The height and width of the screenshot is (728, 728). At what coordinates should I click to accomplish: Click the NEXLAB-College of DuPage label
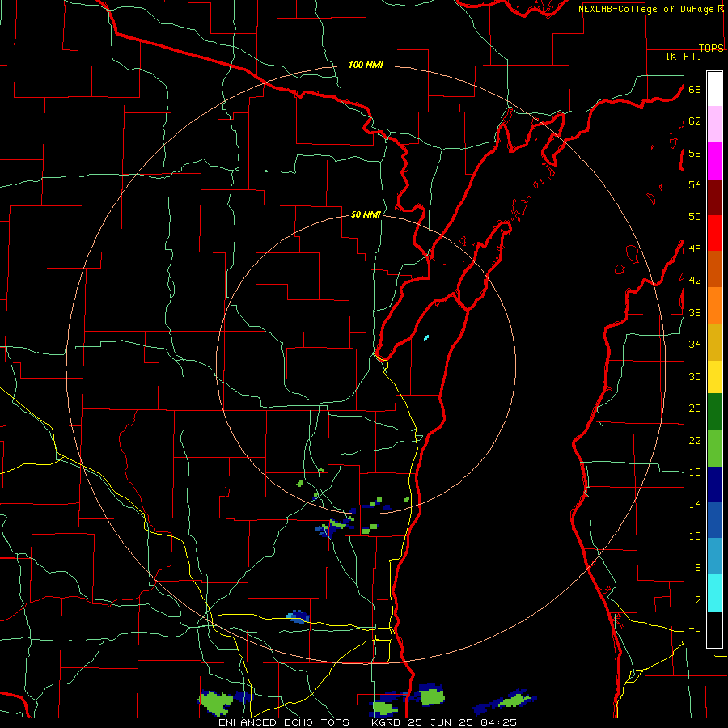(x=647, y=9)
